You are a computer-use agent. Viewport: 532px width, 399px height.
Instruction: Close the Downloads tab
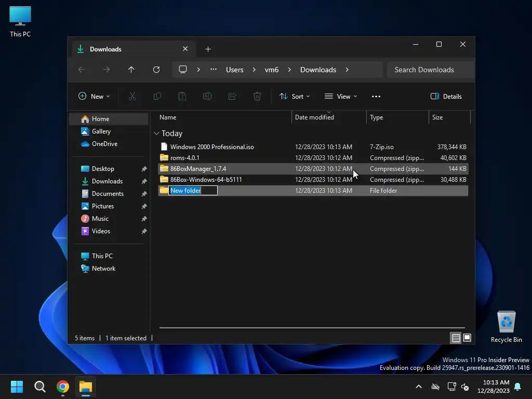185,49
